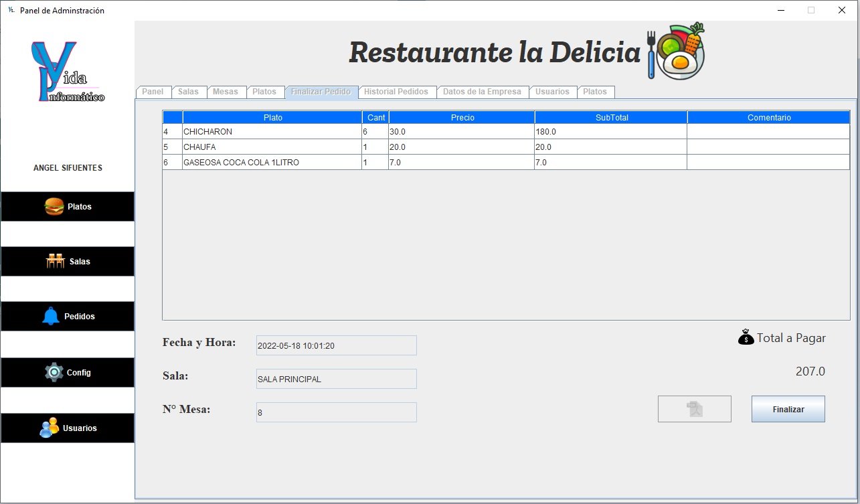Click the Plato column header
Image resolution: width=860 pixels, height=504 pixels.
(272, 118)
